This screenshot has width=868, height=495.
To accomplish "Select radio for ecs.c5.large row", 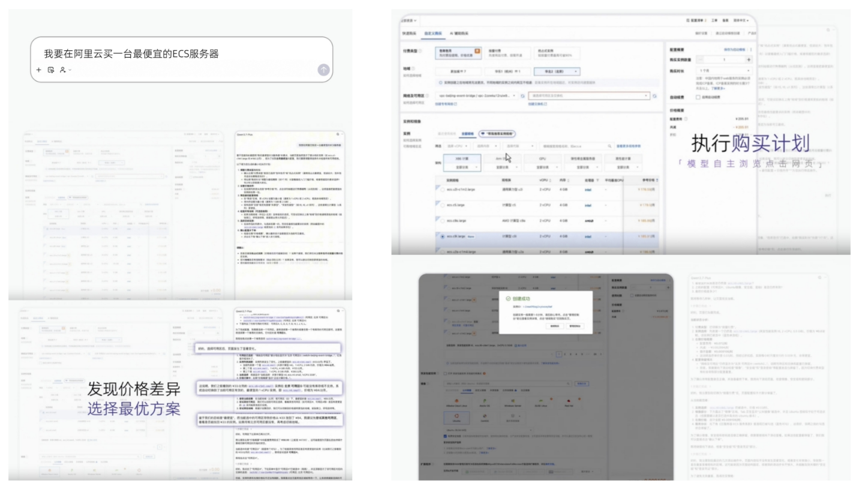I will pos(443,205).
